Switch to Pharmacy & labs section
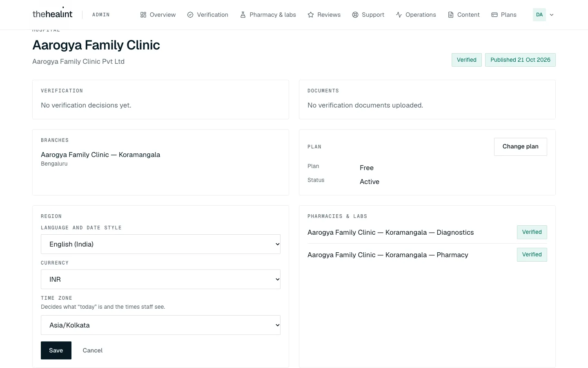The width and height of the screenshot is (588, 368). pos(268,15)
